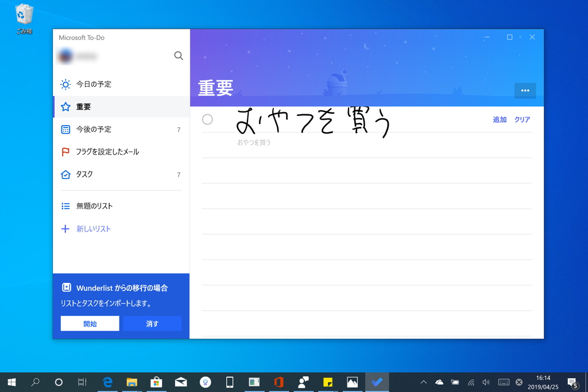Open the list options menu with the ellipsis
The height and width of the screenshot is (392, 588).
click(524, 91)
